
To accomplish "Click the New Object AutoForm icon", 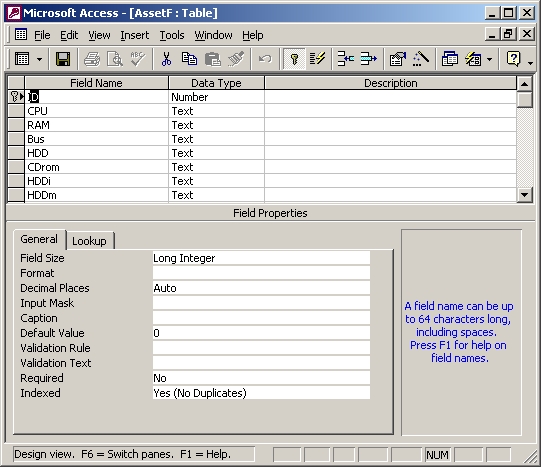I will click(x=473, y=59).
